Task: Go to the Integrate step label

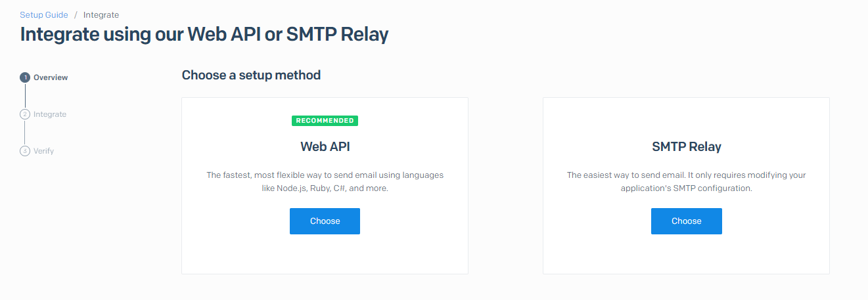Action: point(50,114)
